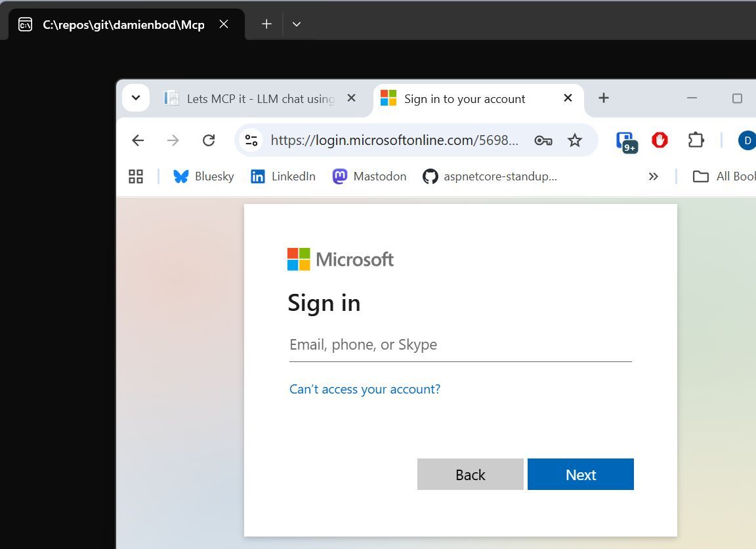Bookmark this page with the star
The width and height of the screenshot is (756, 549).
[x=574, y=140]
